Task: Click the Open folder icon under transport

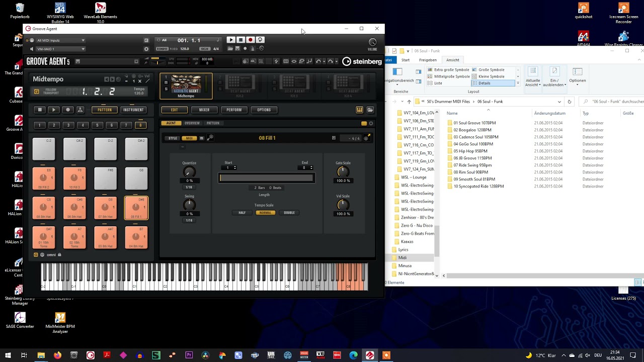Action: coord(230,49)
